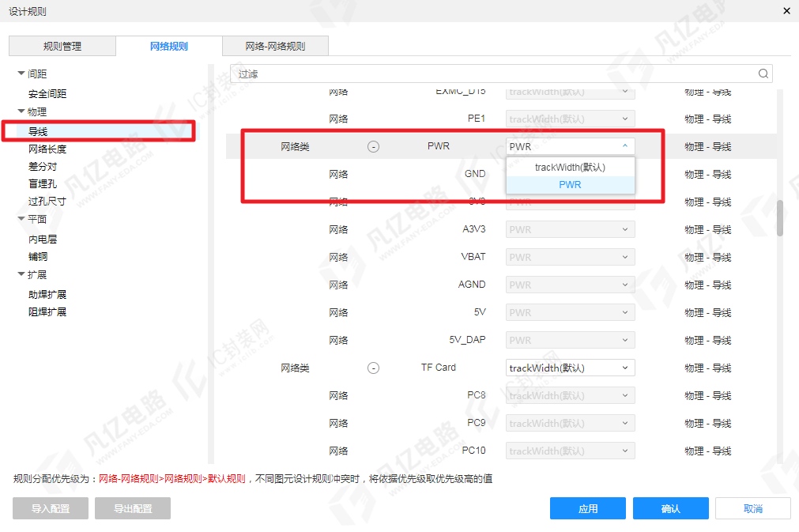Open the PC10 net rule dropdown

pos(570,451)
